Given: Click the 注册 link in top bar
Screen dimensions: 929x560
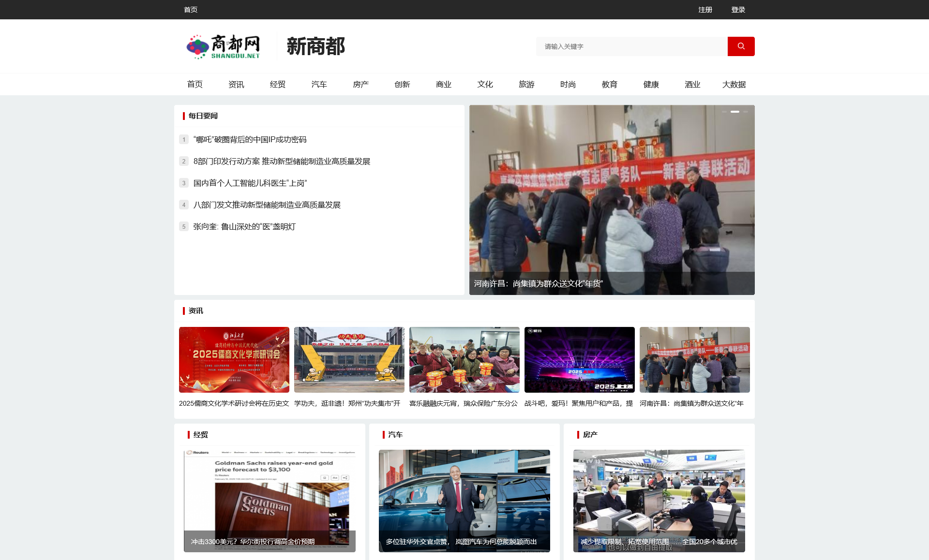Looking at the screenshot, I should (x=705, y=10).
